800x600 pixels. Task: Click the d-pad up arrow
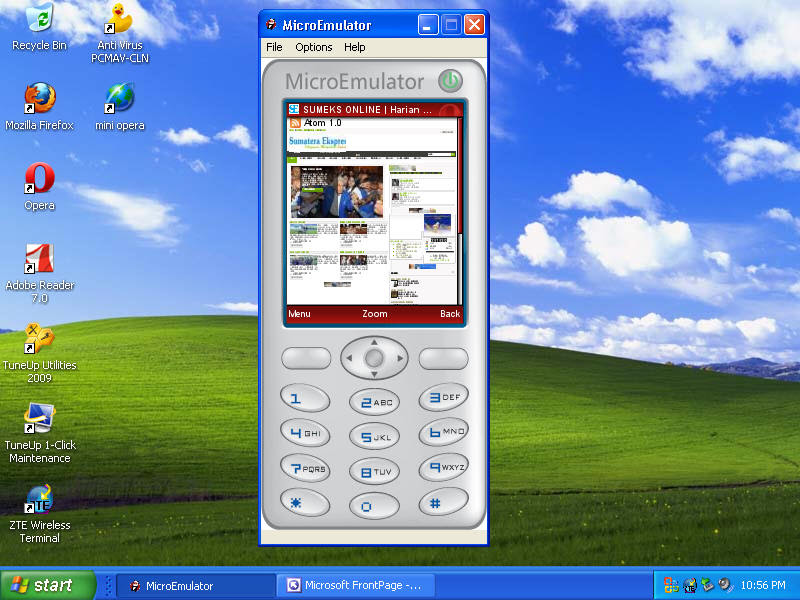374,342
